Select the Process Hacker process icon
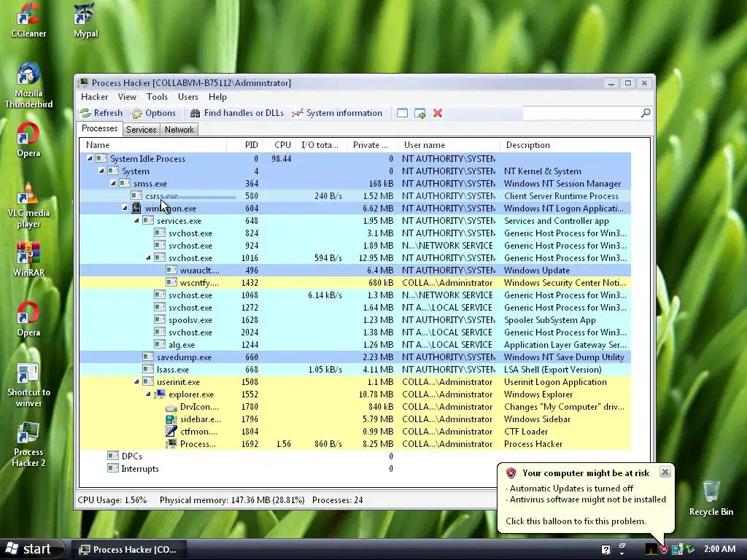 (x=171, y=444)
